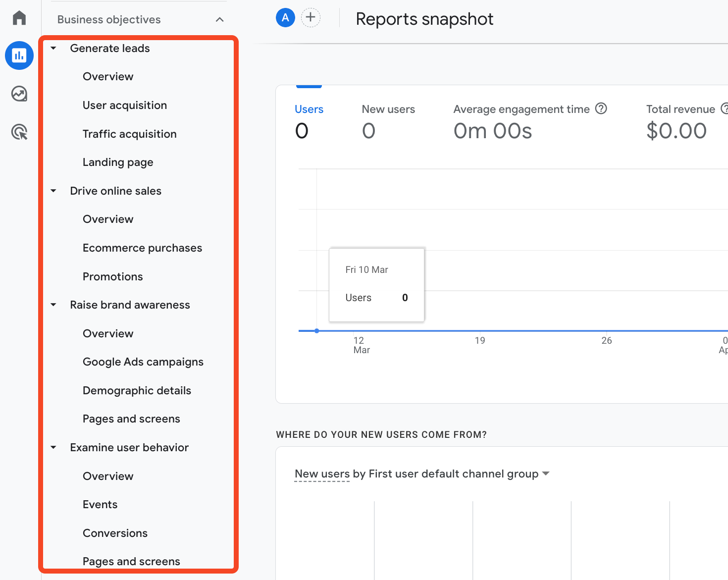Click the Reports snapshot page title

[424, 19]
